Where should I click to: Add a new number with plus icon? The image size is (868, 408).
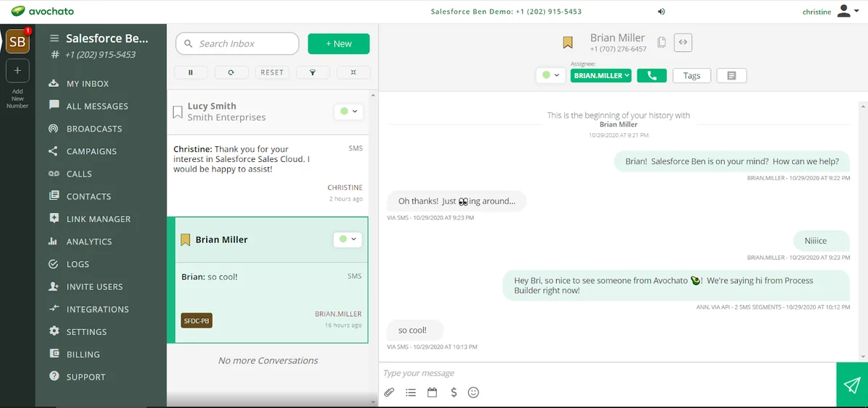[x=17, y=71]
